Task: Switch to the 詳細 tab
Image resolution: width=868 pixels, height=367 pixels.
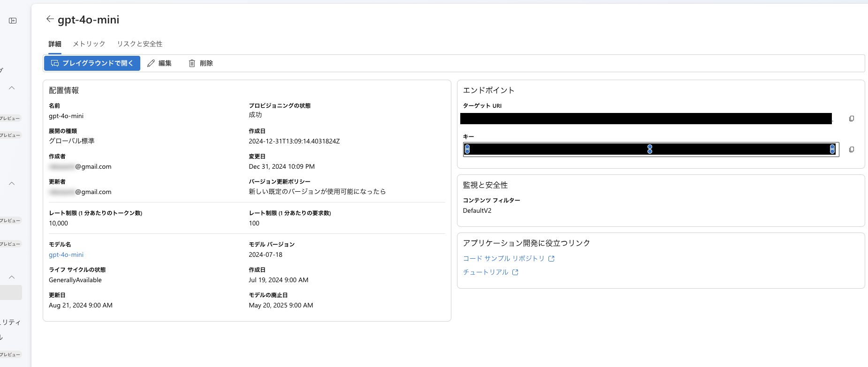Action: 55,44
